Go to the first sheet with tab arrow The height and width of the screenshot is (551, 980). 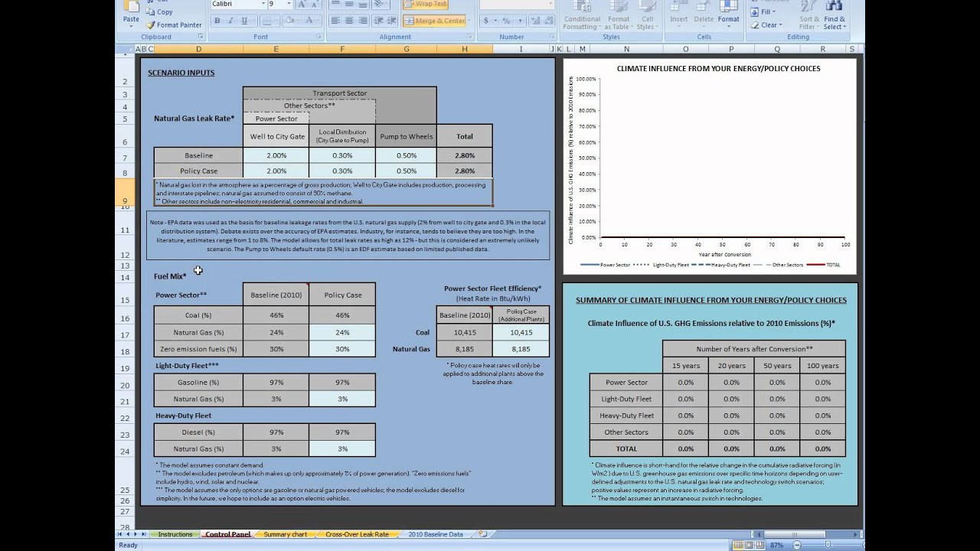pos(119,534)
